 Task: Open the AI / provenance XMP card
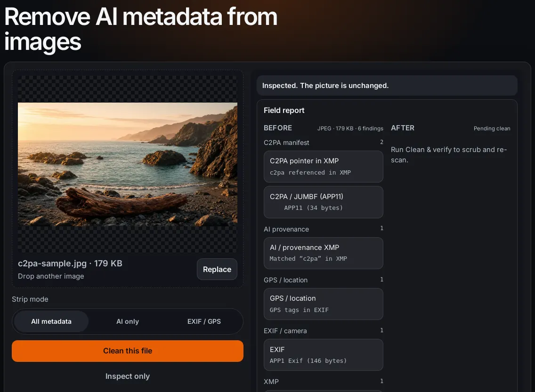pyautogui.click(x=324, y=253)
